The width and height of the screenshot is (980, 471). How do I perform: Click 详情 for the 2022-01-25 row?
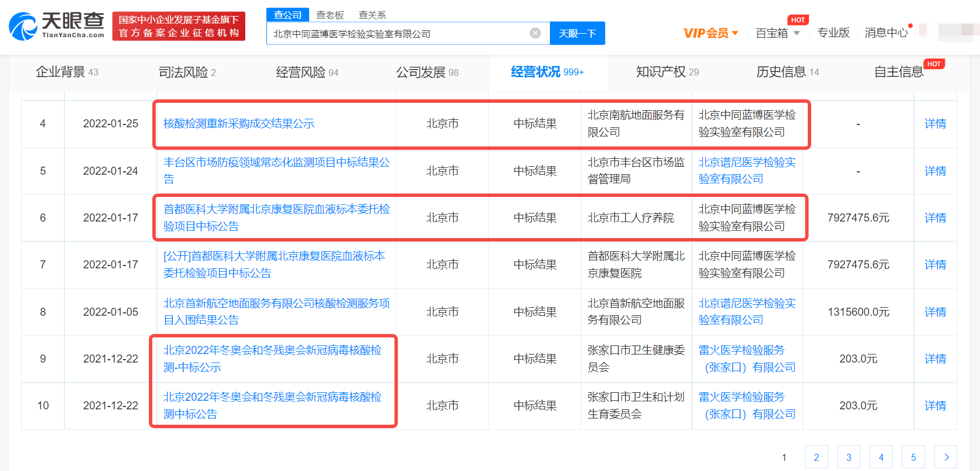(x=936, y=124)
